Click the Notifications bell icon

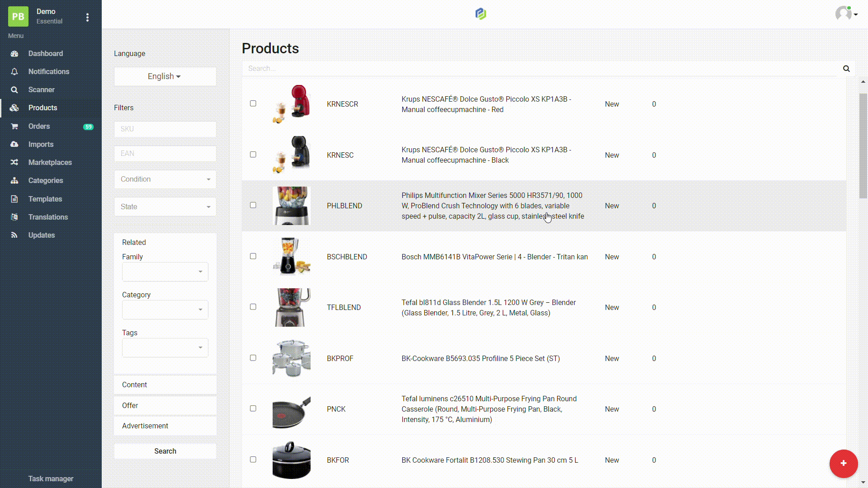point(14,72)
